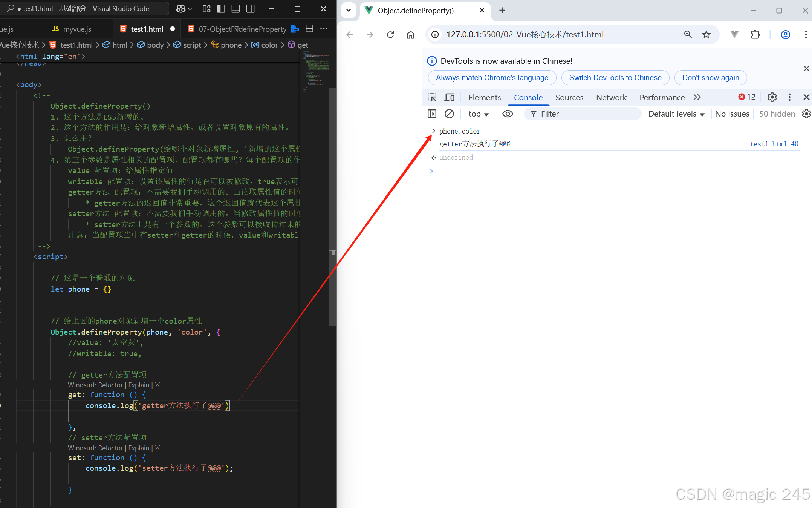The width and height of the screenshot is (812, 508).
Task: Toggle VS Code primary sidebar layout icon
Action: [x=221, y=9]
